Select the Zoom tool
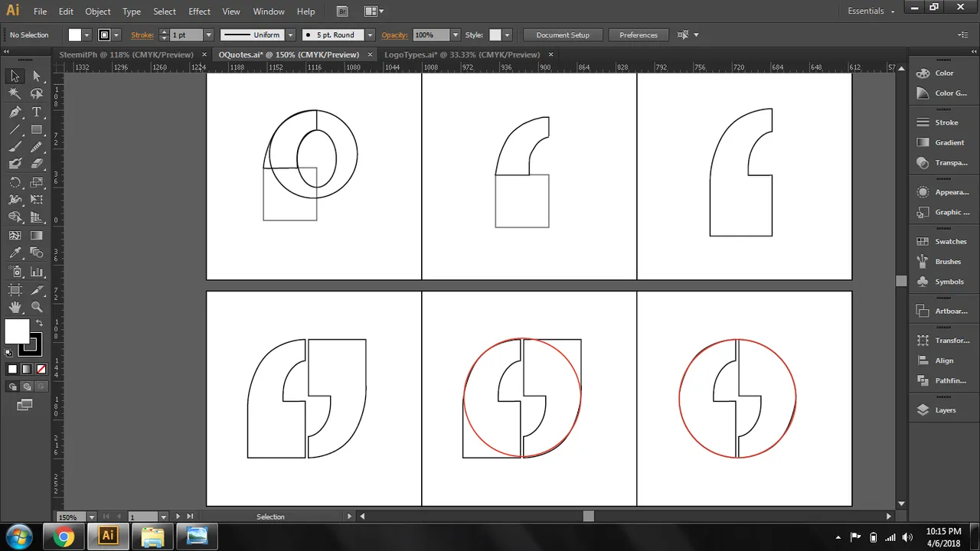This screenshot has width=980, height=551. click(36, 307)
